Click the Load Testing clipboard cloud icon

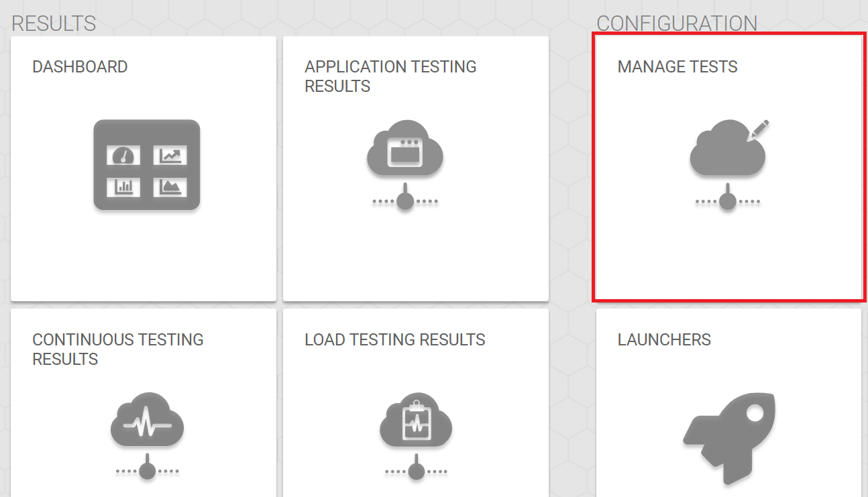416,437
